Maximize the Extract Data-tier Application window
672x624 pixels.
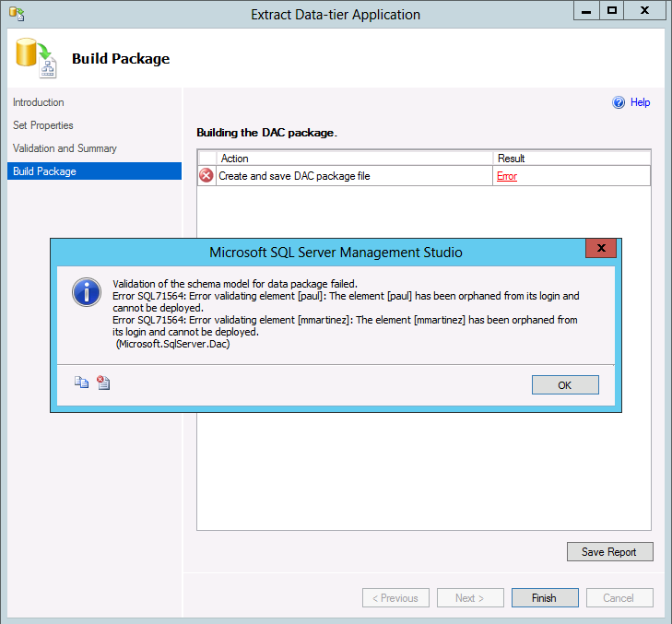point(611,11)
